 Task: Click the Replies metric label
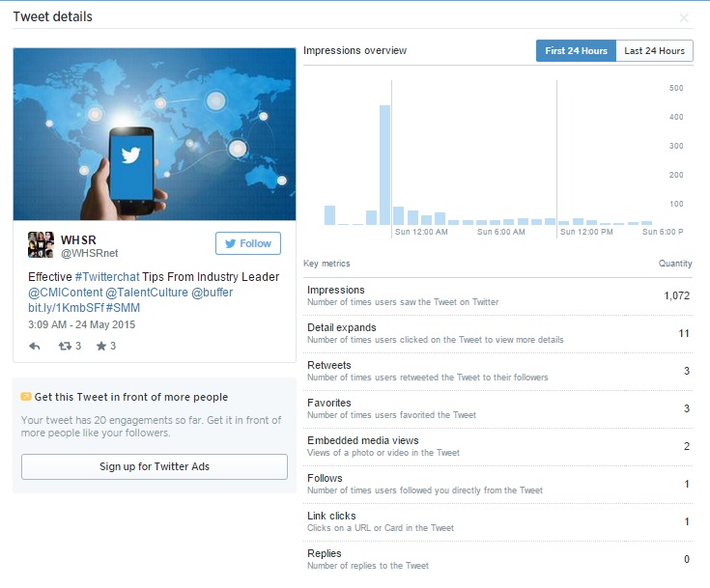click(x=325, y=553)
